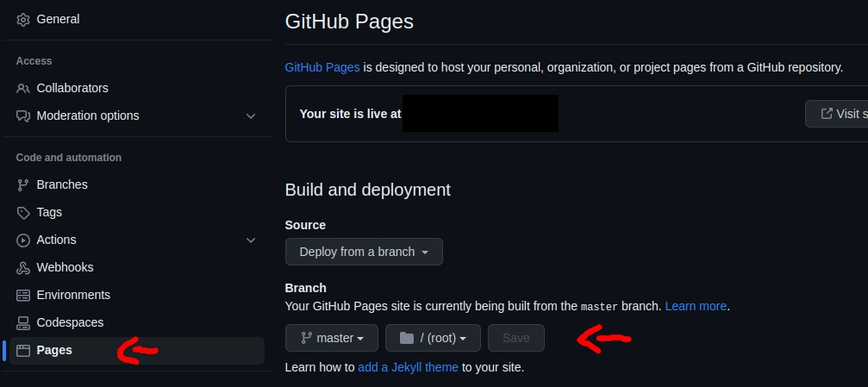Expand the Moderation options chevron
Viewport: 868px width, 387px height.
coord(251,116)
